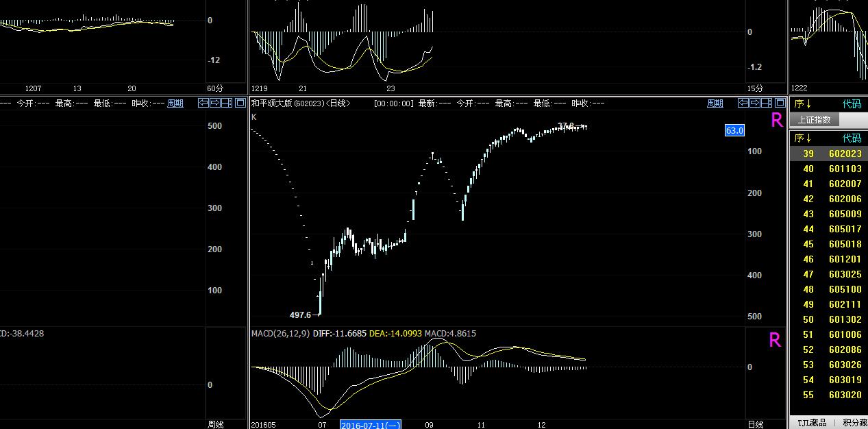Click the right arrow icon in the left chart header
Viewport: 868px width, 429px height.
coord(215,103)
